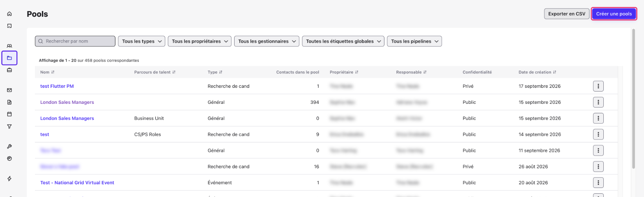
Task: Open Test - National Grid Virtual Event pool
Action: point(77,183)
